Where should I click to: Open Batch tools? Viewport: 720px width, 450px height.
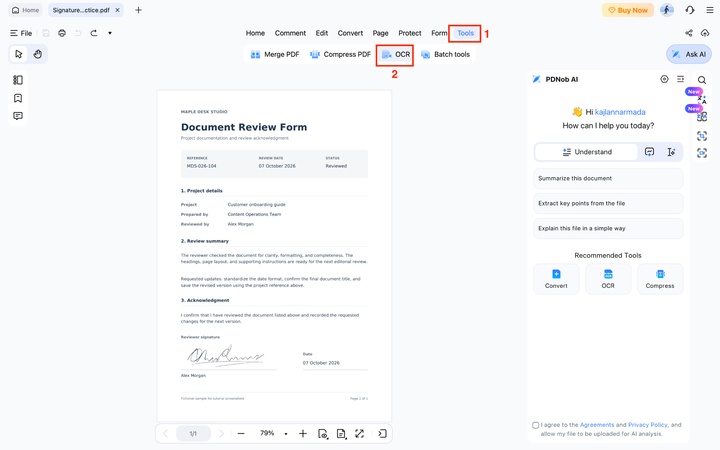[x=445, y=54]
